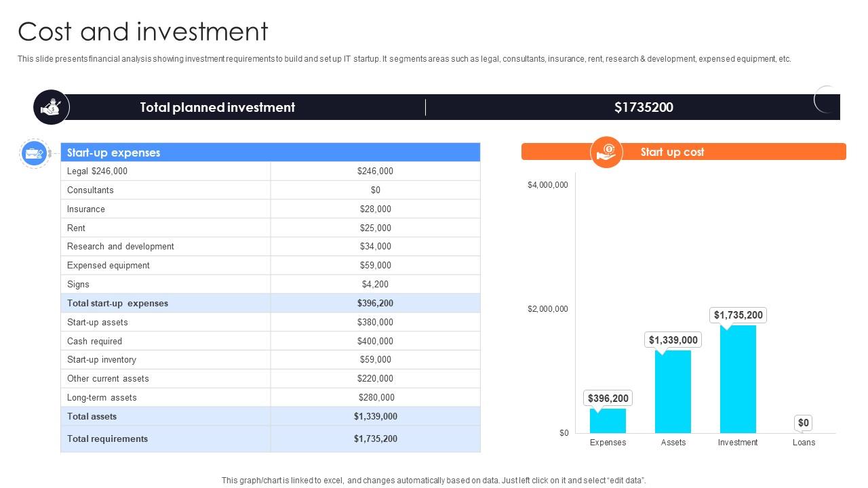
Task: Click the Assets axis category label
Action: click(673, 443)
